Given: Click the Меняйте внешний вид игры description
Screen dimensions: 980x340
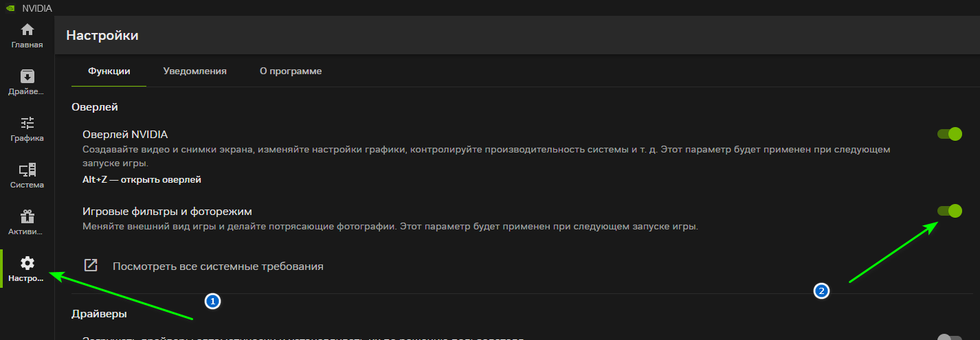Looking at the screenshot, I should (x=390, y=226).
